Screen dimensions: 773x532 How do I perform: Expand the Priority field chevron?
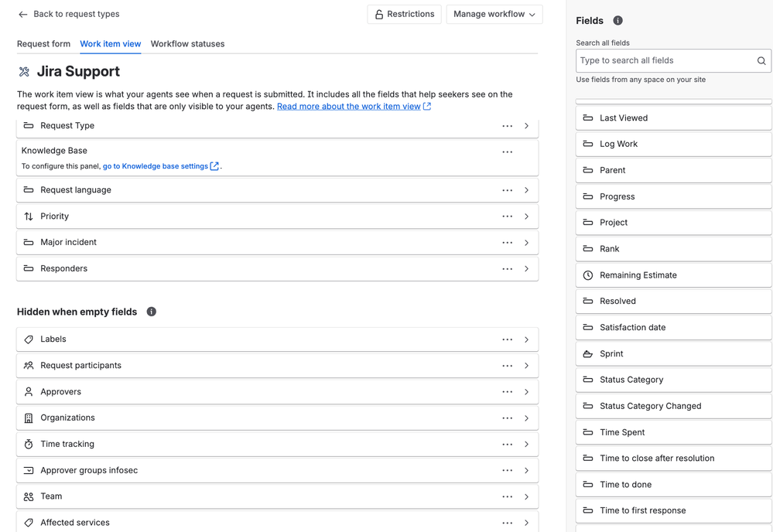tap(526, 217)
